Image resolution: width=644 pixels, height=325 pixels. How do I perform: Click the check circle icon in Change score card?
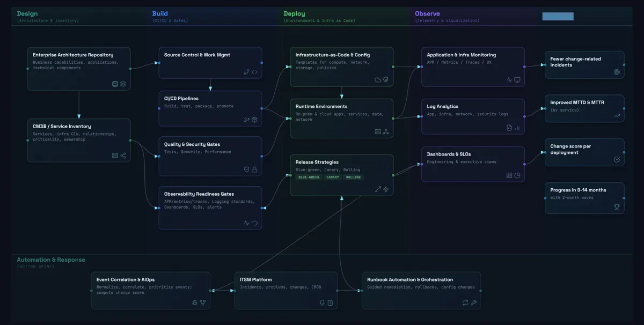point(617,159)
